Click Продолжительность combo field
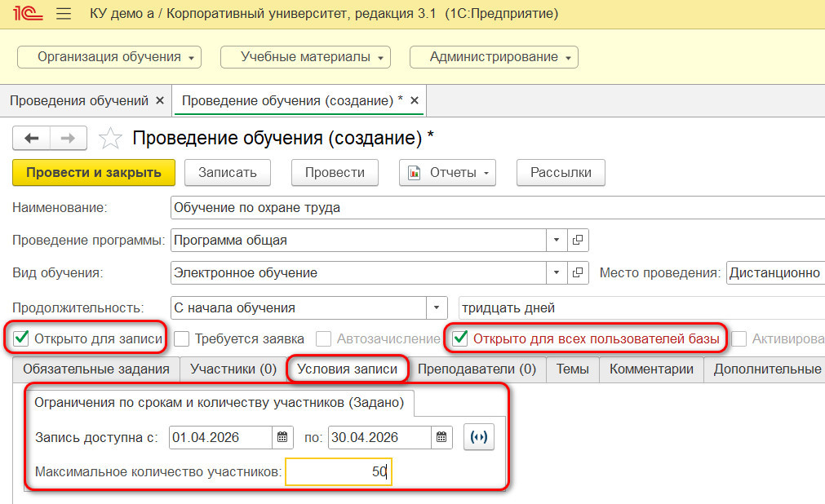The width and height of the screenshot is (825, 504). click(x=299, y=307)
